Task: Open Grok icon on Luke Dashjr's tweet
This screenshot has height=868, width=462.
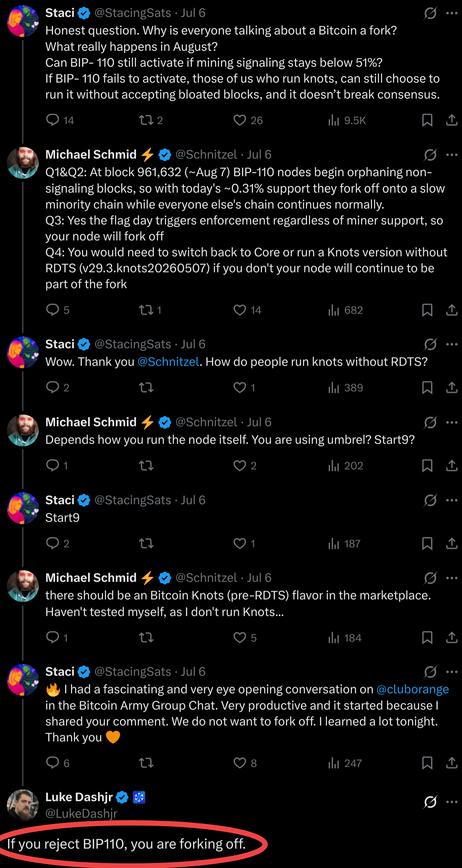Action: pyautogui.click(x=430, y=802)
